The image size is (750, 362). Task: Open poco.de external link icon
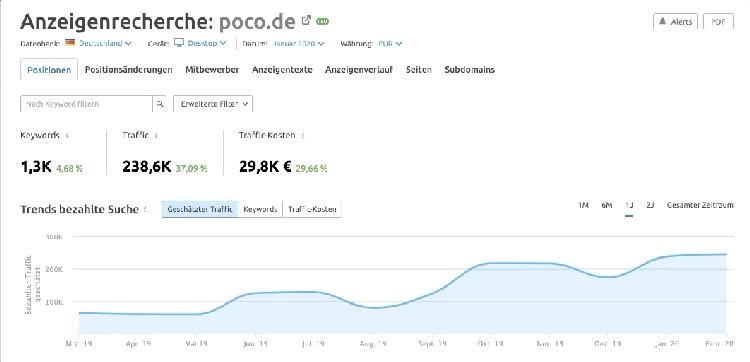pyautogui.click(x=306, y=21)
